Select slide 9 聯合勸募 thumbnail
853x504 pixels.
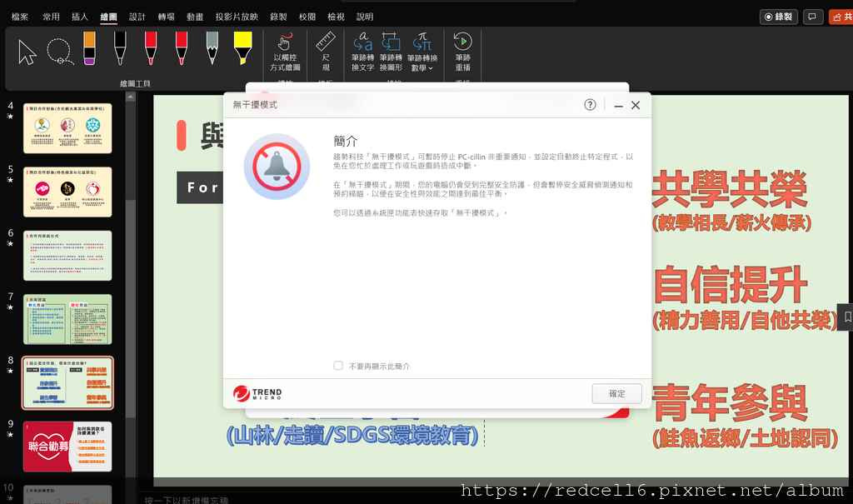(x=67, y=447)
